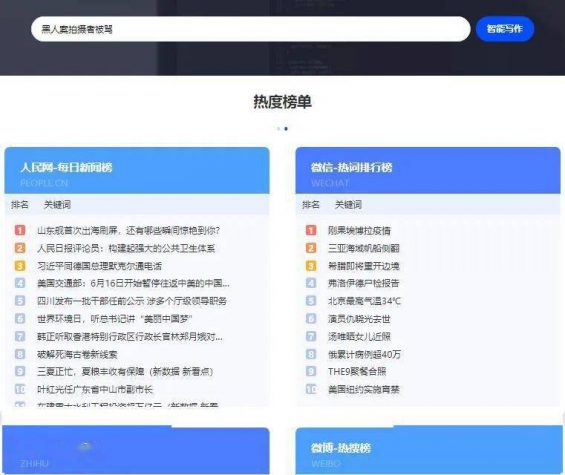The image size is (565, 475).
Task: Open headline 三夏正忙，夏粮丰收有保障
Action: click(x=125, y=372)
